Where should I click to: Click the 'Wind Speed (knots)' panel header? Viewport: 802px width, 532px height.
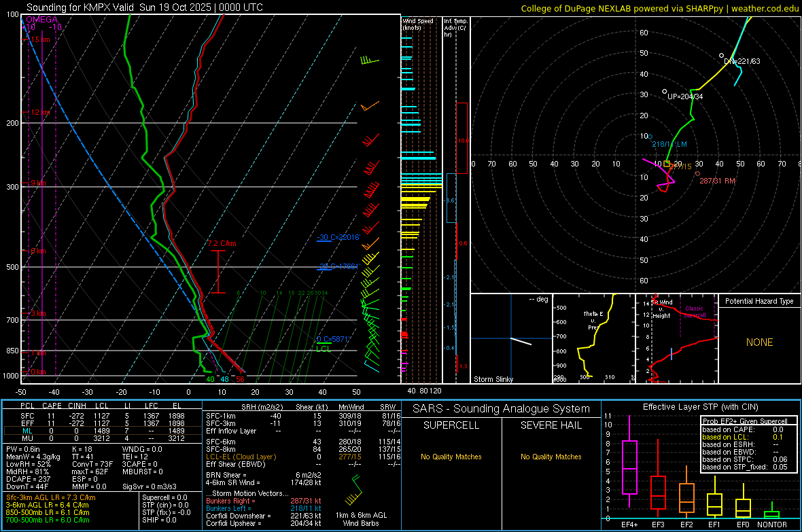[418, 24]
